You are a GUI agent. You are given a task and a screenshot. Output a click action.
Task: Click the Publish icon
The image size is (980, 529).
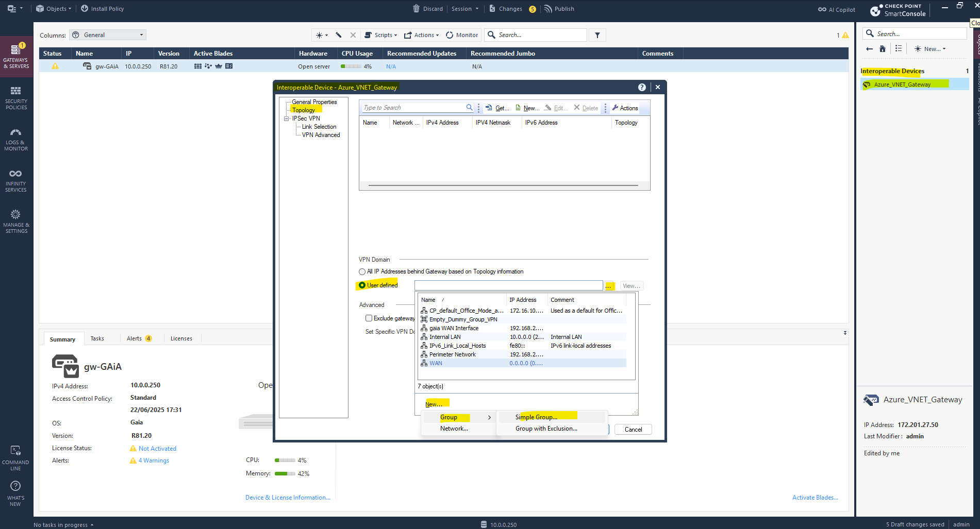(548, 9)
